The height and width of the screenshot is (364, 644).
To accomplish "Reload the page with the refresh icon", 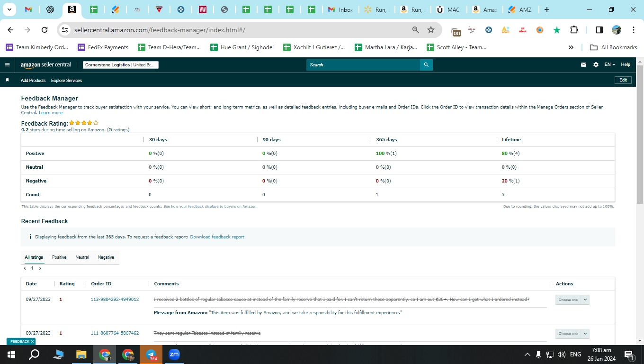I will [x=45, y=30].
